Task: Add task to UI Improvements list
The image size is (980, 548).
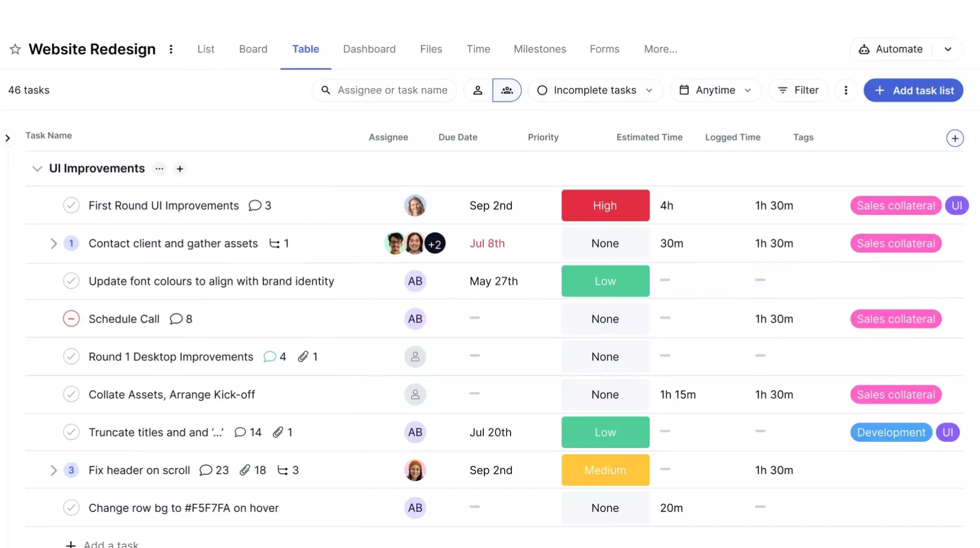Action: 180,169
